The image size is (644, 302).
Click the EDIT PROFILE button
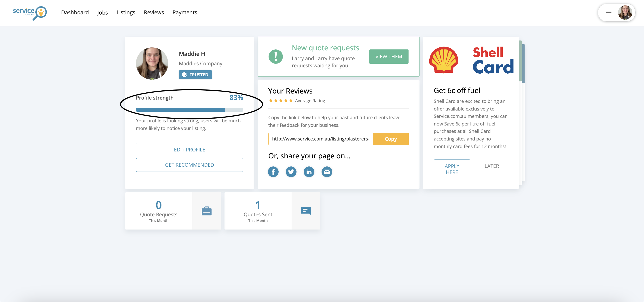click(x=189, y=149)
